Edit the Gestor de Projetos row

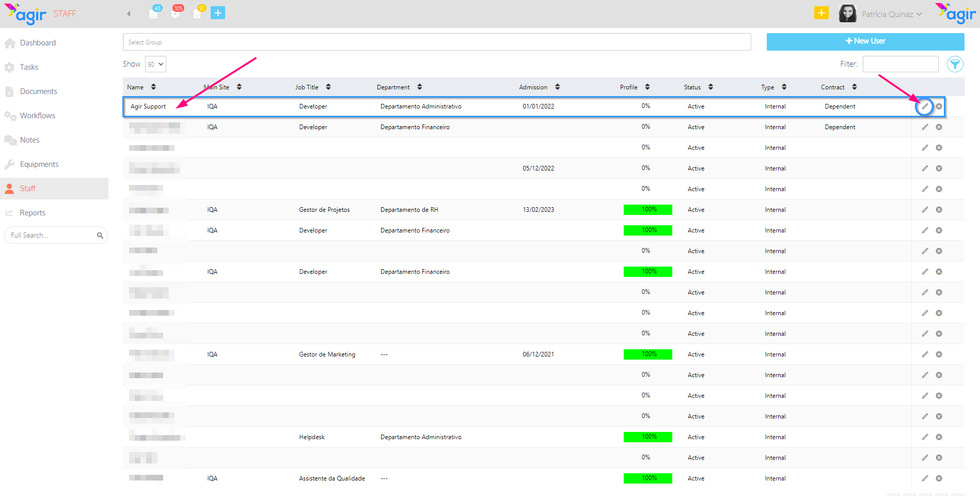[925, 210]
